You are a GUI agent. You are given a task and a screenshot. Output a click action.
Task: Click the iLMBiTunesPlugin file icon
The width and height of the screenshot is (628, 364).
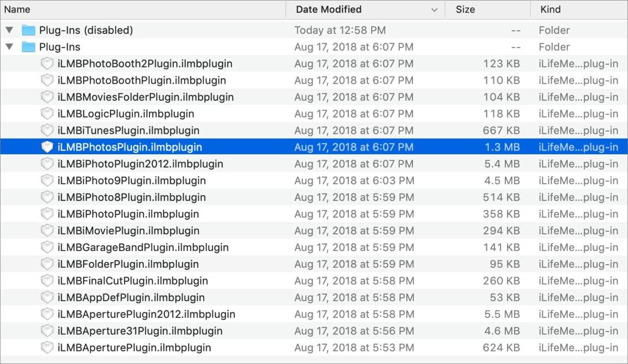coord(48,131)
